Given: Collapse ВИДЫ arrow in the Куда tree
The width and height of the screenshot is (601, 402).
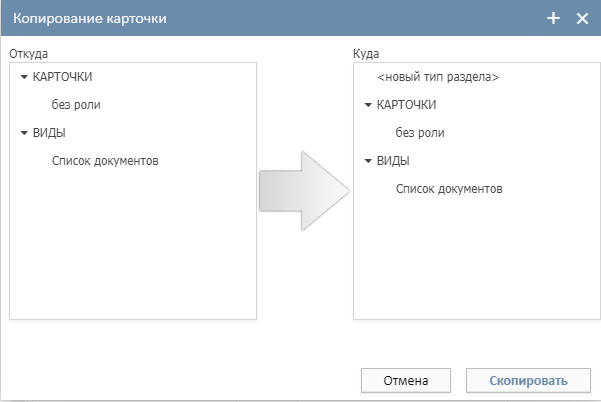Looking at the screenshot, I should (368, 161).
